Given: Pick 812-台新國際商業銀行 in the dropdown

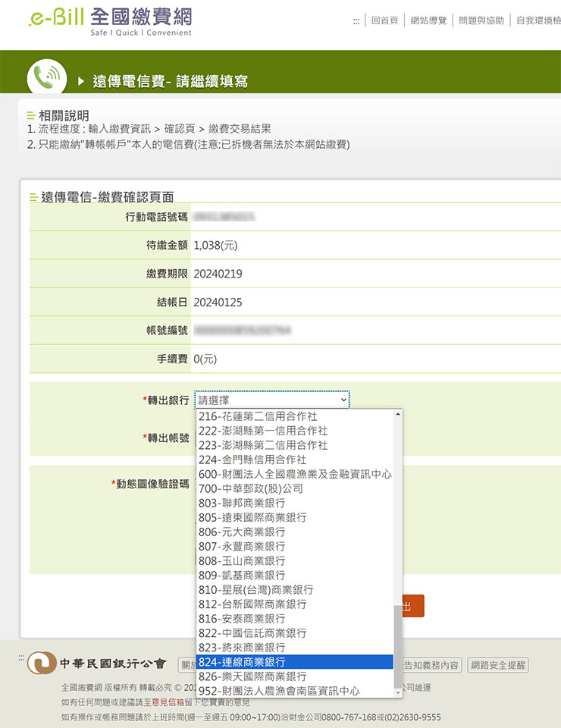Looking at the screenshot, I should (295, 604).
